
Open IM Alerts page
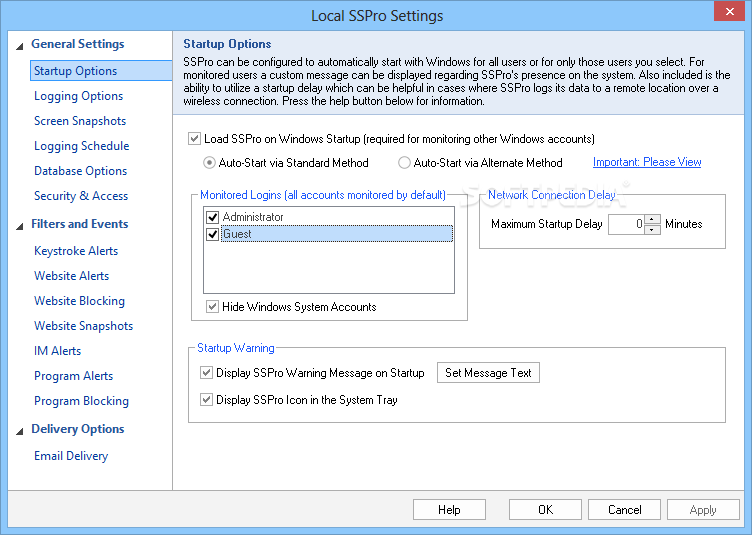(x=57, y=350)
